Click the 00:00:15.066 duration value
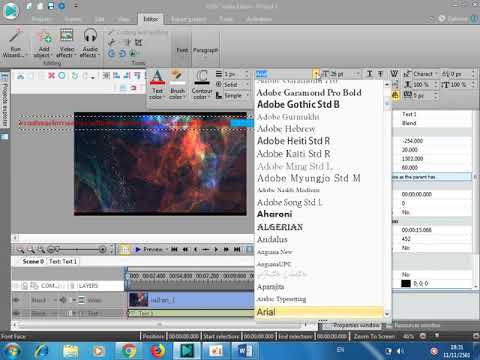 [416, 230]
